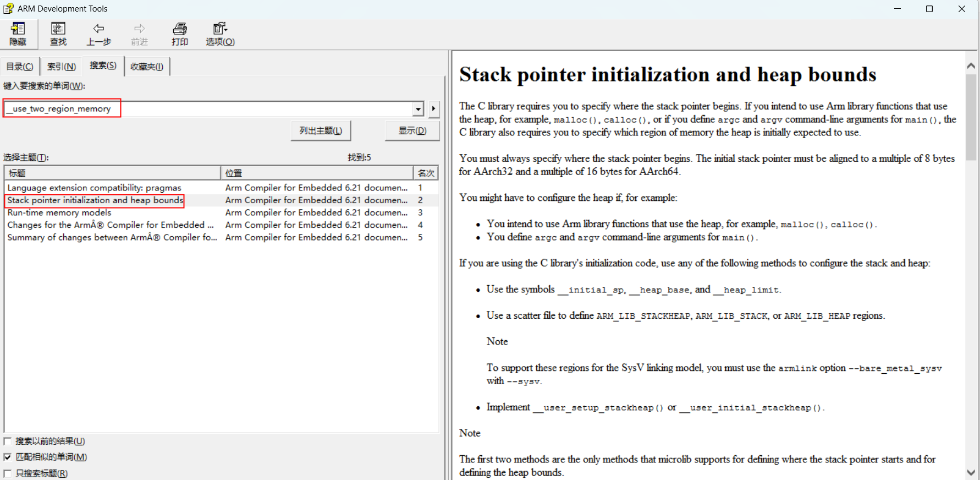This screenshot has height=480, width=980.
Task: Switch to the 目录 tab
Action: (x=20, y=67)
